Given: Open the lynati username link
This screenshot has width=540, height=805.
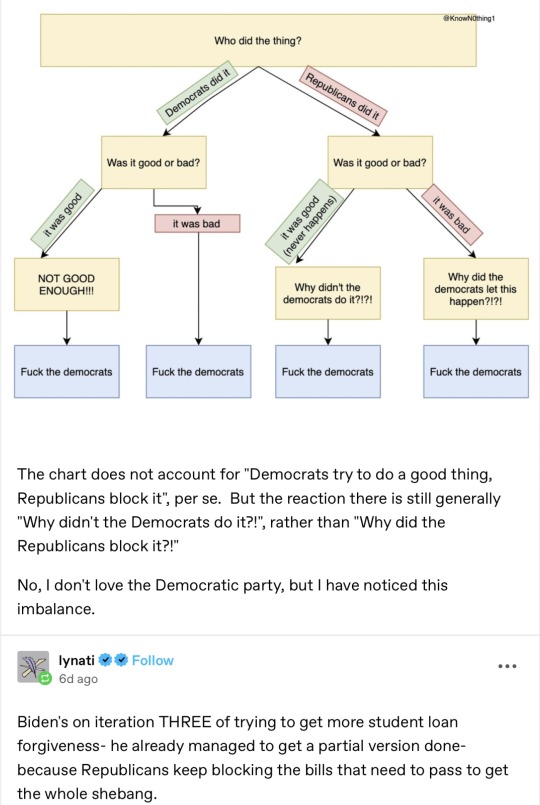Looking at the screenshot, I should pyautogui.click(x=76, y=660).
